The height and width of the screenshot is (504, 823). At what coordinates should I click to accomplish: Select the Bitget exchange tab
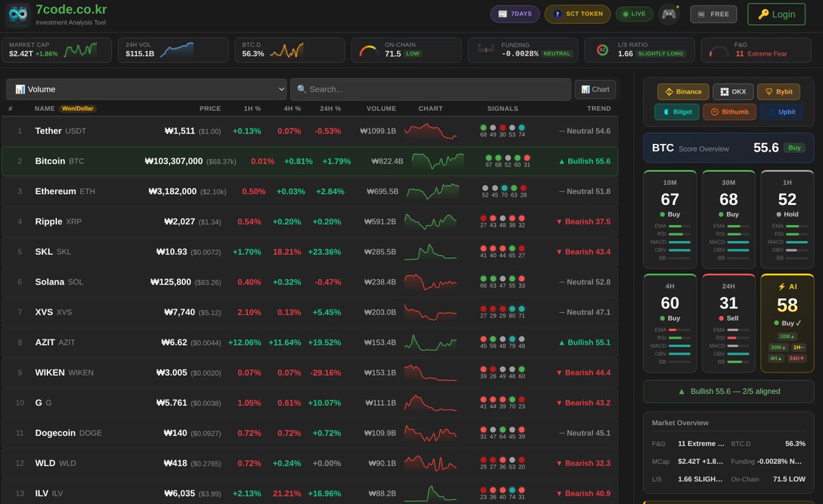tap(677, 112)
